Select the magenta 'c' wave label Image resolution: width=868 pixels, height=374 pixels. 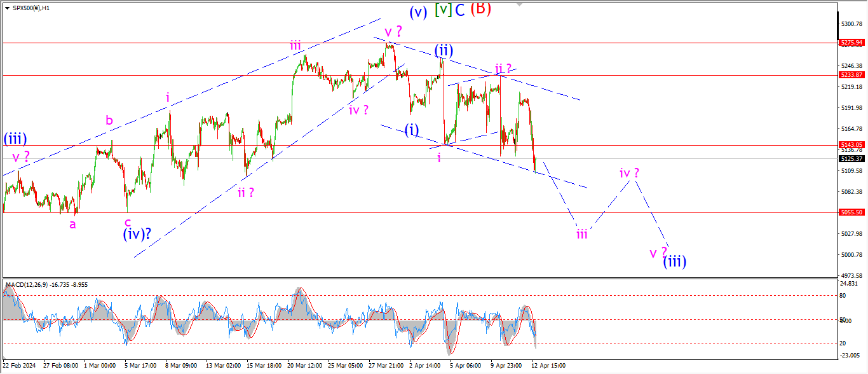click(127, 223)
